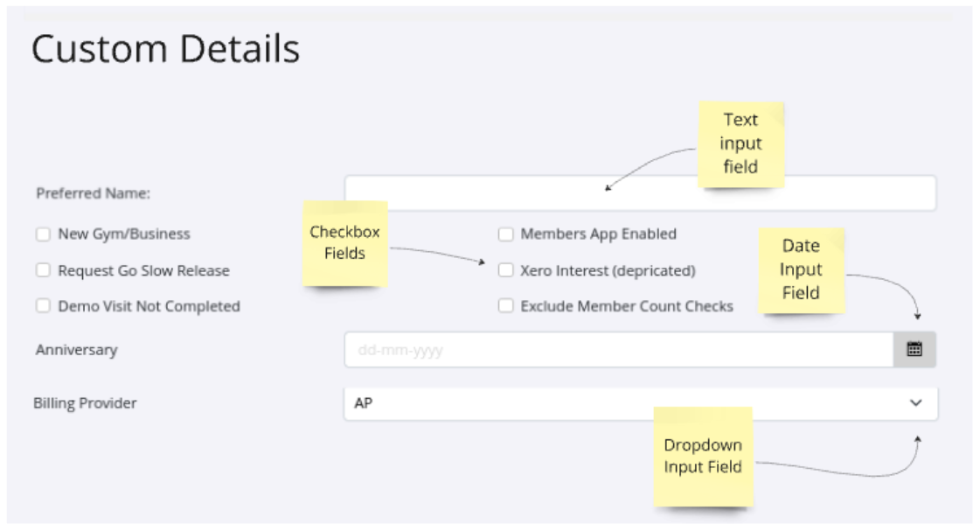Select the 'Date Input Field' sticky note
The height and width of the screenshot is (531, 980).
[801, 270]
